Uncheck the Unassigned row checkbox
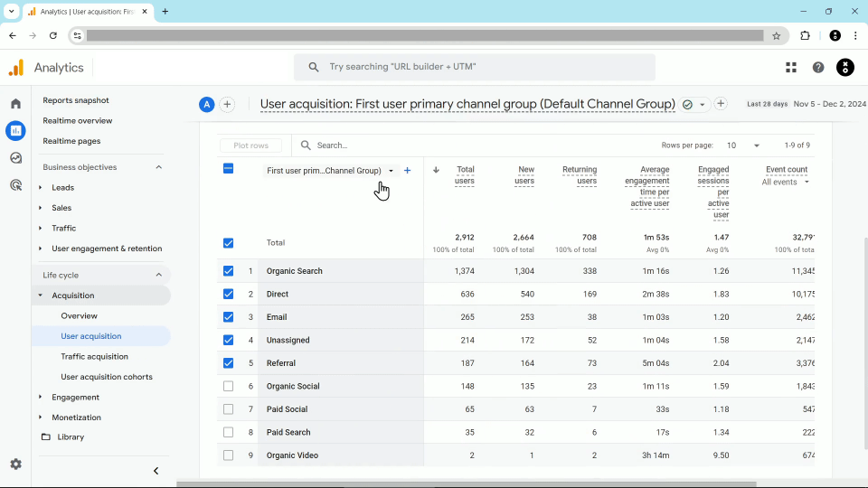 tap(228, 340)
